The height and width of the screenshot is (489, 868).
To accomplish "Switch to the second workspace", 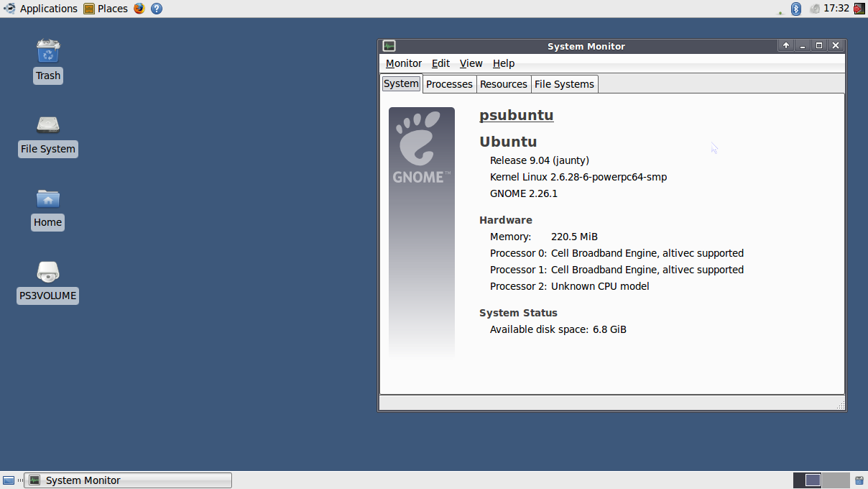I will point(836,480).
